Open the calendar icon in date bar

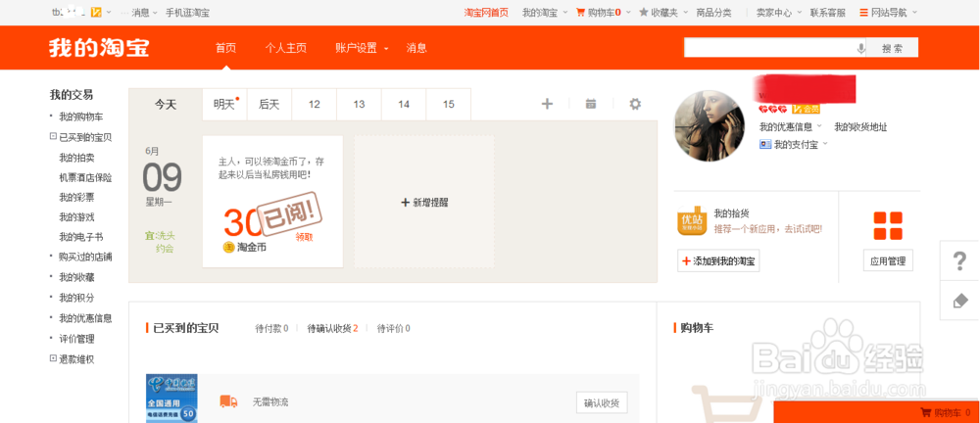[x=591, y=104]
